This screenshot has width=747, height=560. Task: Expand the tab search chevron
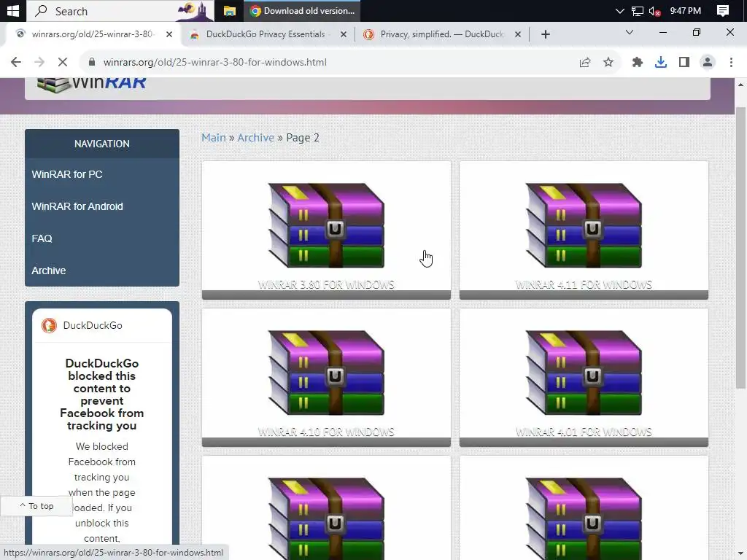[x=630, y=32]
